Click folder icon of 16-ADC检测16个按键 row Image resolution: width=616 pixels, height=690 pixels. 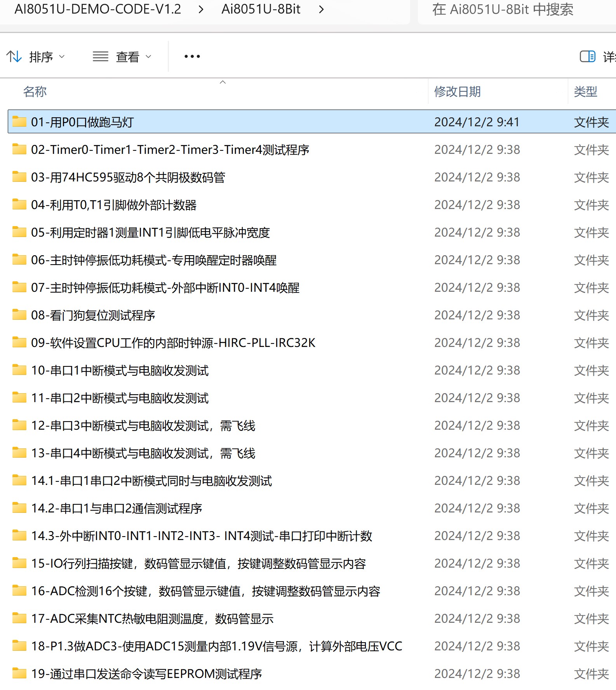tap(19, 590)
